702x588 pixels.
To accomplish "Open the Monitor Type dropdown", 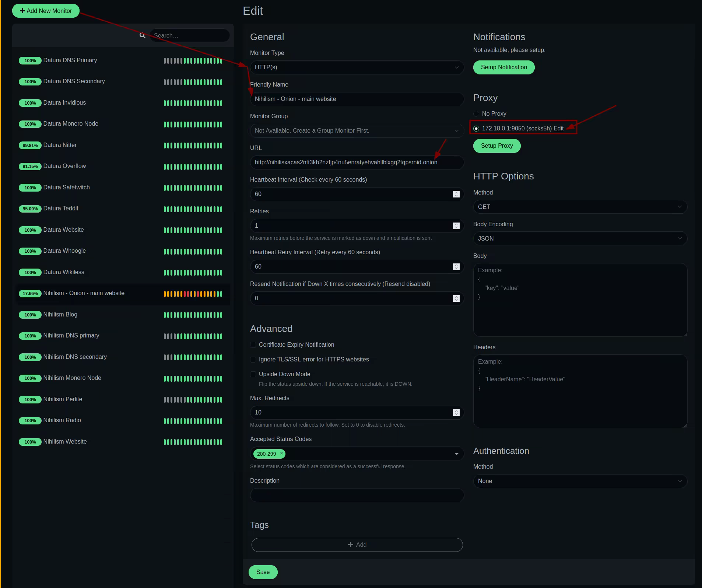I will [357, 67].
